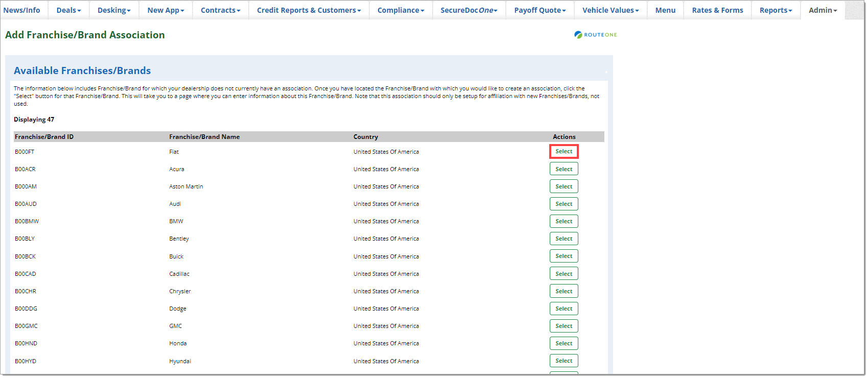Click the B00ACR brand ID

pos(25,169)
